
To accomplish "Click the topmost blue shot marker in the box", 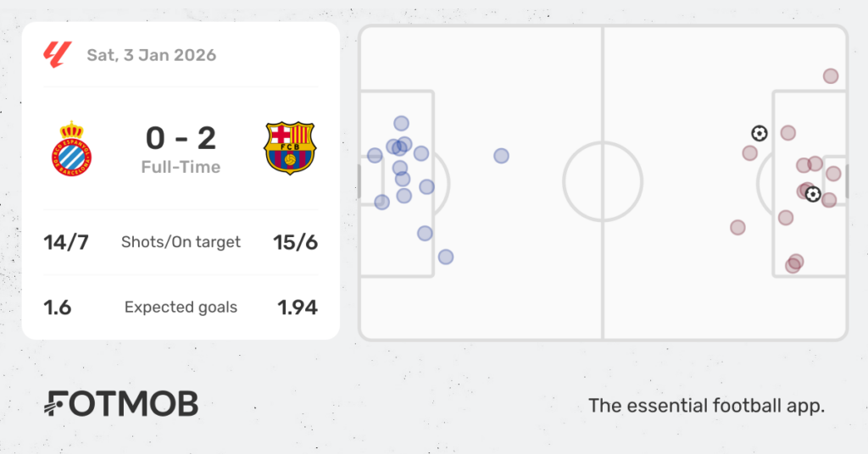I will [401, 124].
